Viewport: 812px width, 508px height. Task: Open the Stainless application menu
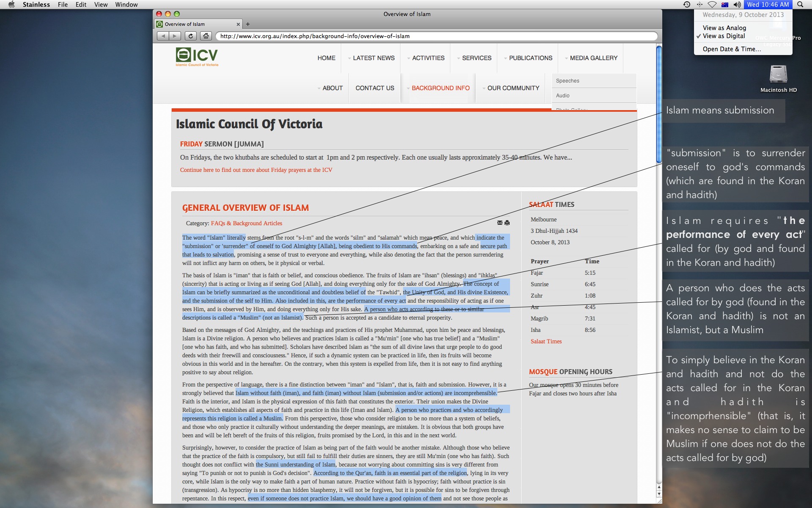(x=36, y=4)
